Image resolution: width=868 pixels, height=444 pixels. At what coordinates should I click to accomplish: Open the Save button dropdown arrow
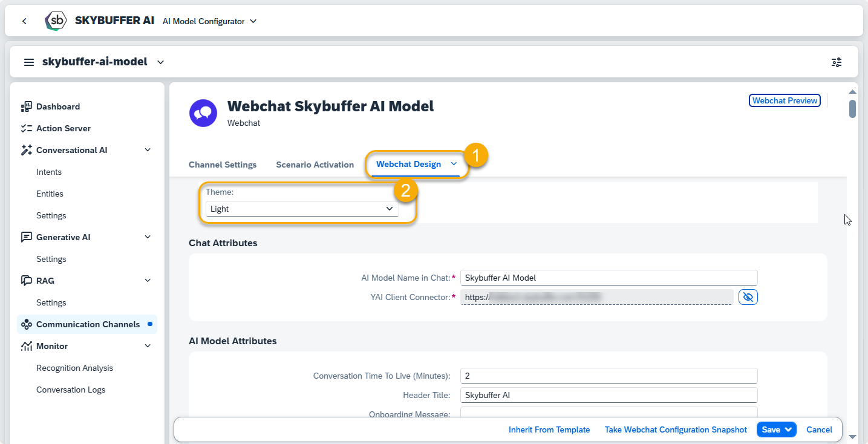pos(788,429)
